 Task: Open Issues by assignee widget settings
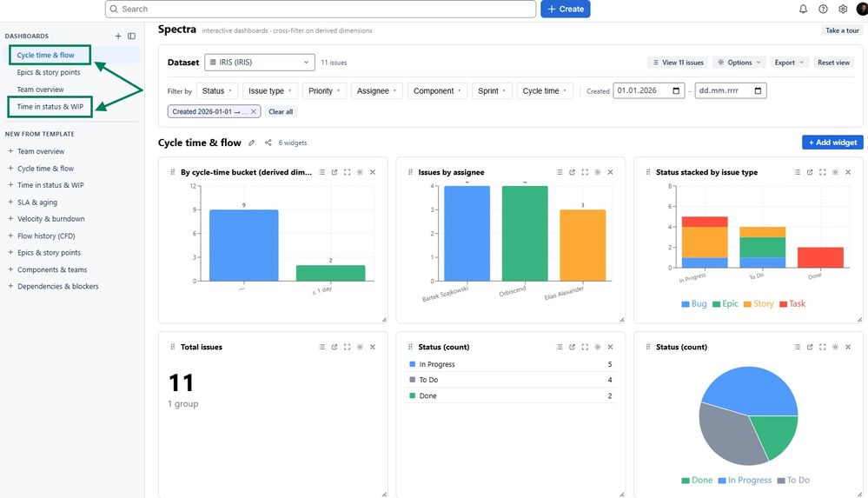point(597,172)
